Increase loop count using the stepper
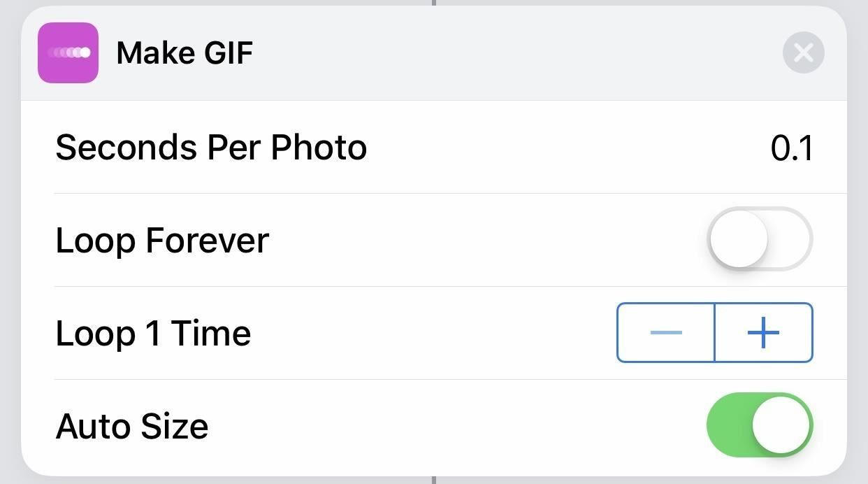Screen dimensions: 868x484 pyautogui.click(x=763, y=333)
